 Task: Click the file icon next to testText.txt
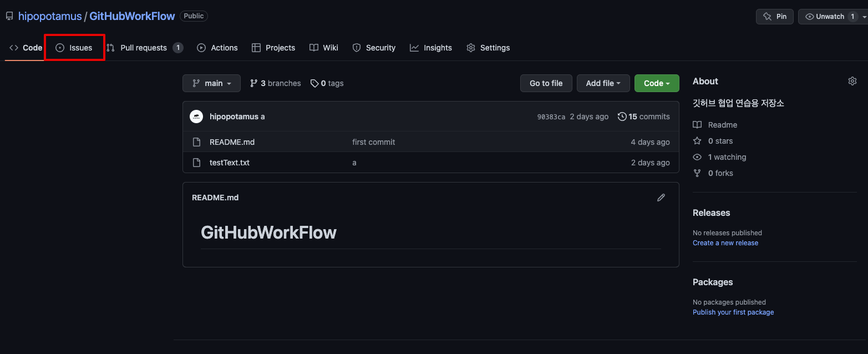196,163
